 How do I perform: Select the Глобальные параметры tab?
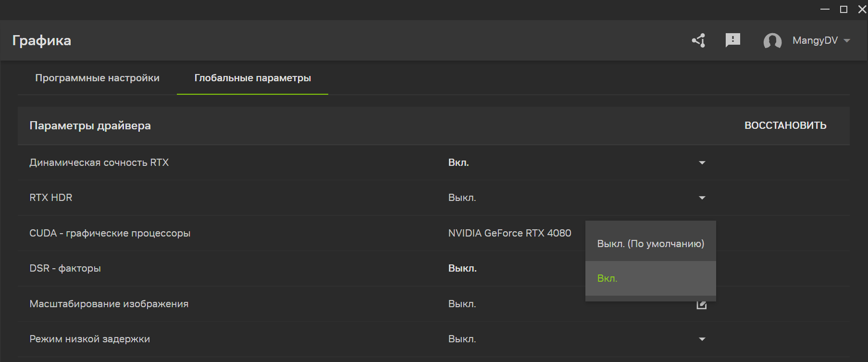click(x=252, y=78)
